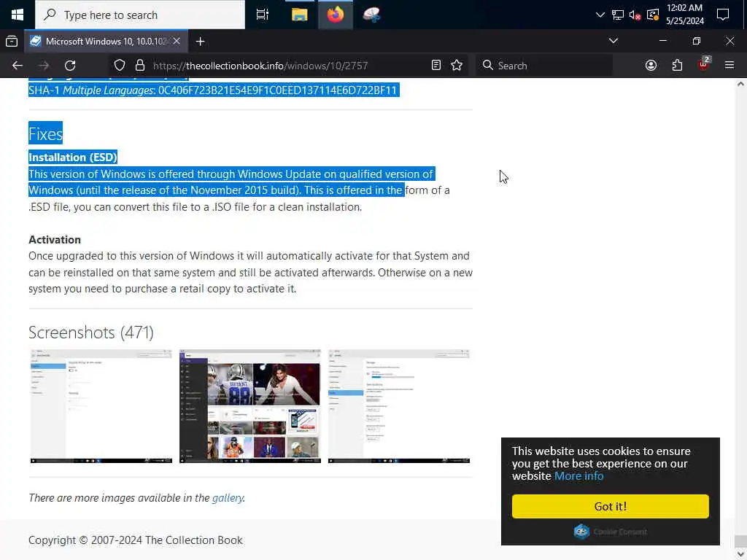
Task: Expand the list all tabs dropdown
Action: click(613, 41)
